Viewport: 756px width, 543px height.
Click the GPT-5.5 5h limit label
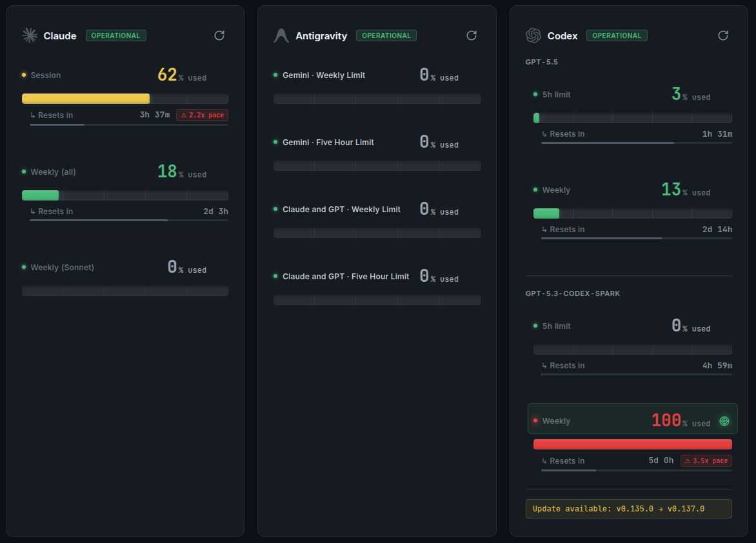click(x=557, y=95)
